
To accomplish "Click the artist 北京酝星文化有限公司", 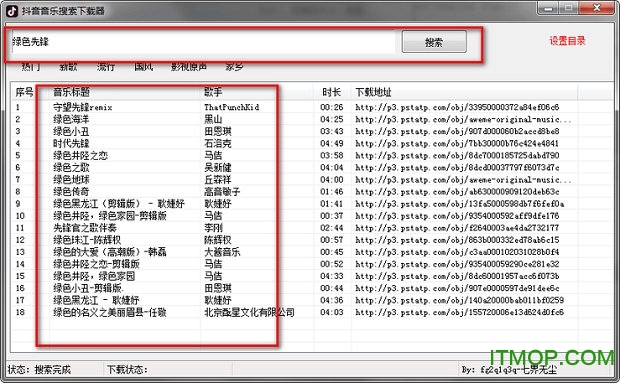I will click(x=250, y=312).
